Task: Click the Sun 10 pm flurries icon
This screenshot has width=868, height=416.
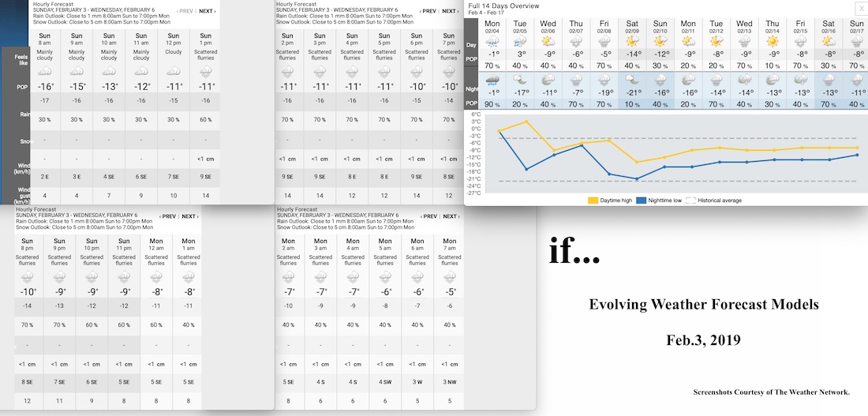Action: click(92, 276)
